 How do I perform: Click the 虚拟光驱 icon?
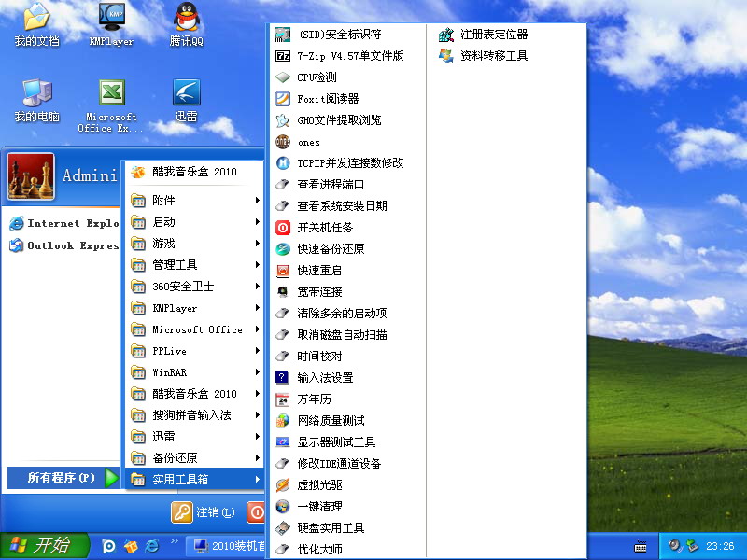(283, 484)
